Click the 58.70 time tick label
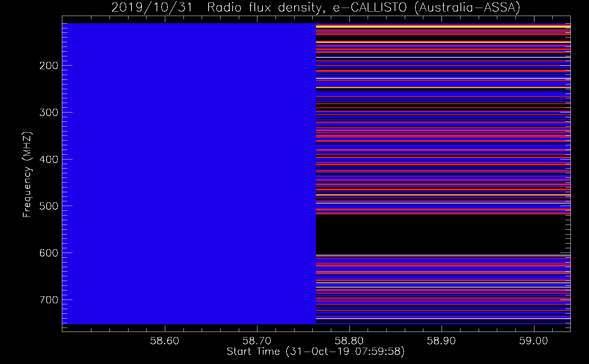The width and height of the screenshot is (589, 364). tap(257, 341)
